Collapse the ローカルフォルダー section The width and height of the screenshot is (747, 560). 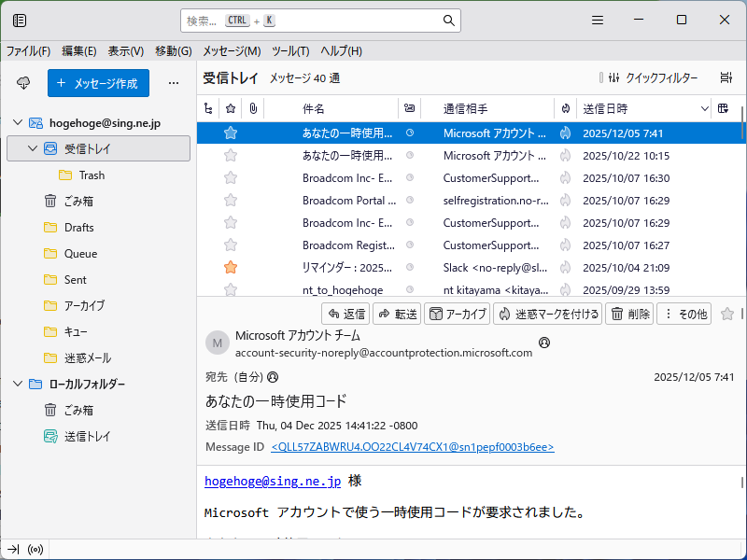(x=18, y=384)
